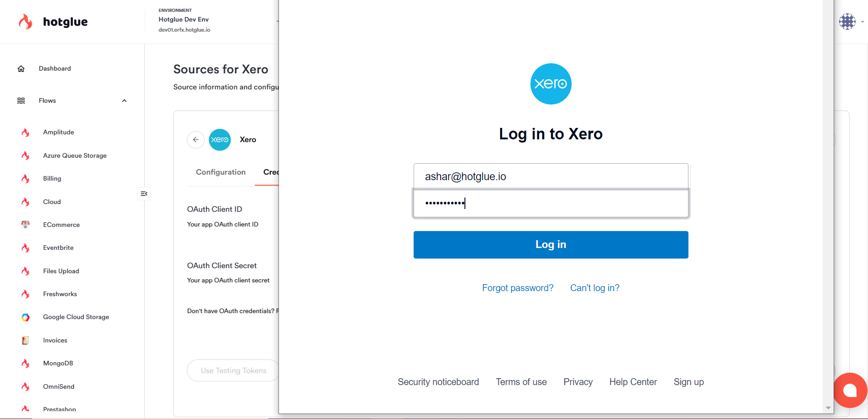The height and width of the screenshot is (419, 868).
Task: Select the Billing flow icon
Action: 26,179
